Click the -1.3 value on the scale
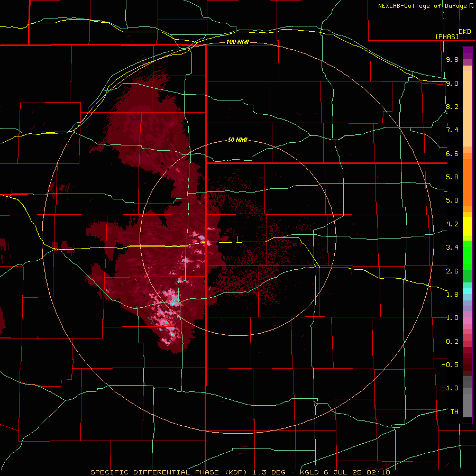The width and height of the screenshot is (476, 476). pyautogui.click(x=450, y=388)
